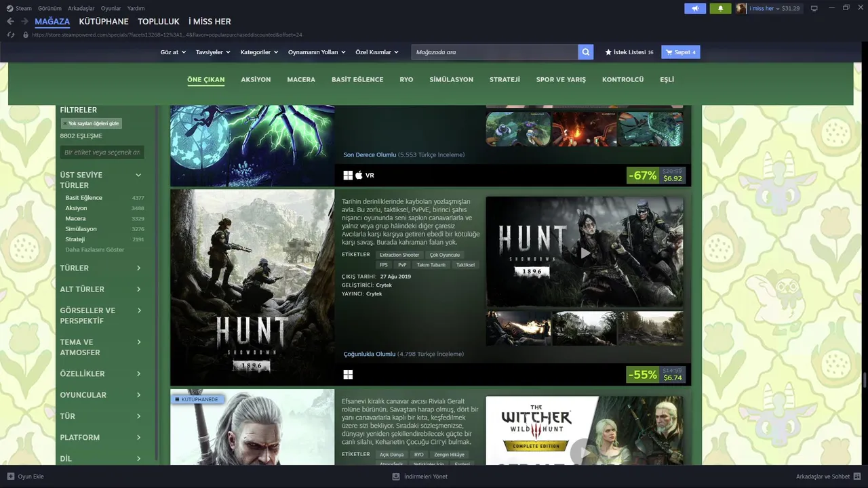Filter by Basit Eğlence genre
The height and width of the screenshot is (488, 868).
pos(84,198)
